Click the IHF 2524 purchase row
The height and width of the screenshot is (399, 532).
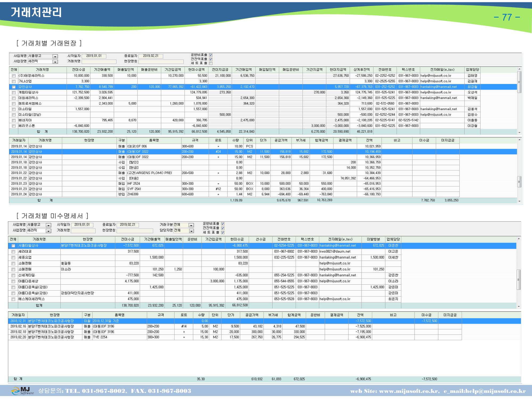(234, 184)
